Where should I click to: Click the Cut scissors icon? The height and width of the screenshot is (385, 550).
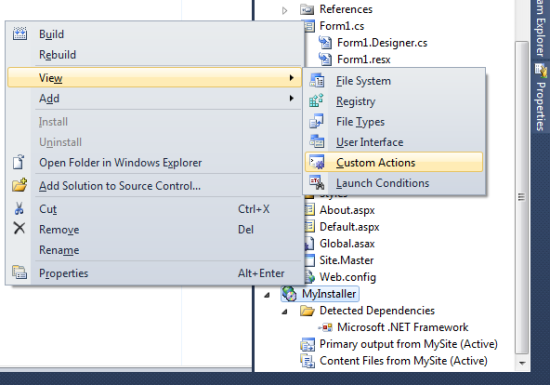pos(19,208)
